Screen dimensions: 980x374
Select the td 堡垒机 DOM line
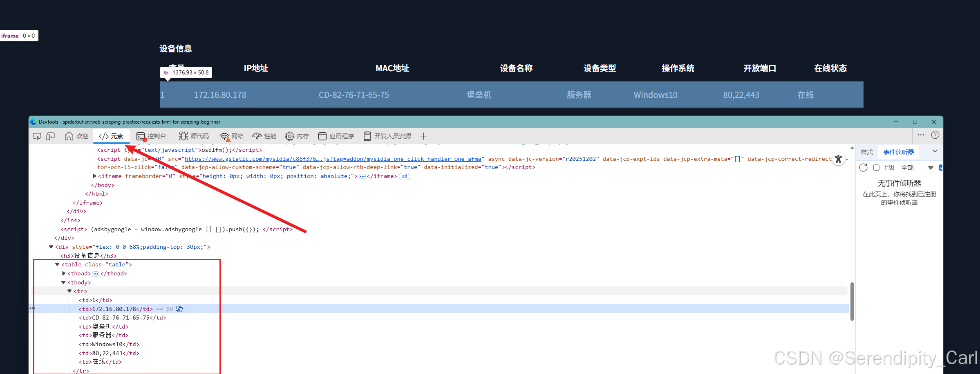click(104, 327)
